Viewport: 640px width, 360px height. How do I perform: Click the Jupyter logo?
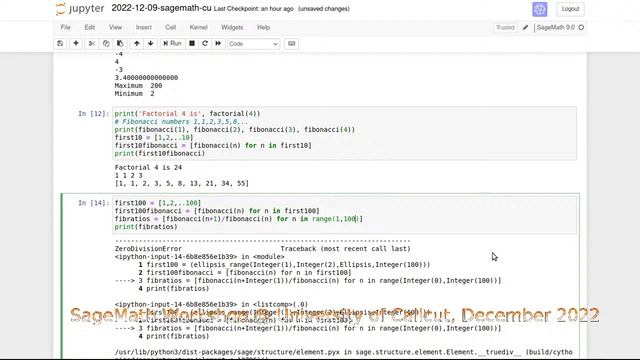80,9
